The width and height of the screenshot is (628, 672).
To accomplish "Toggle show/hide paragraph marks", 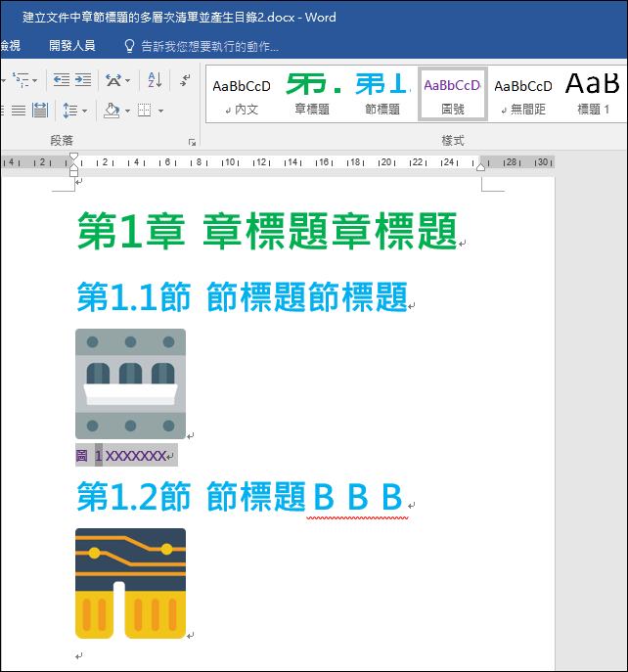I will 185,79.
